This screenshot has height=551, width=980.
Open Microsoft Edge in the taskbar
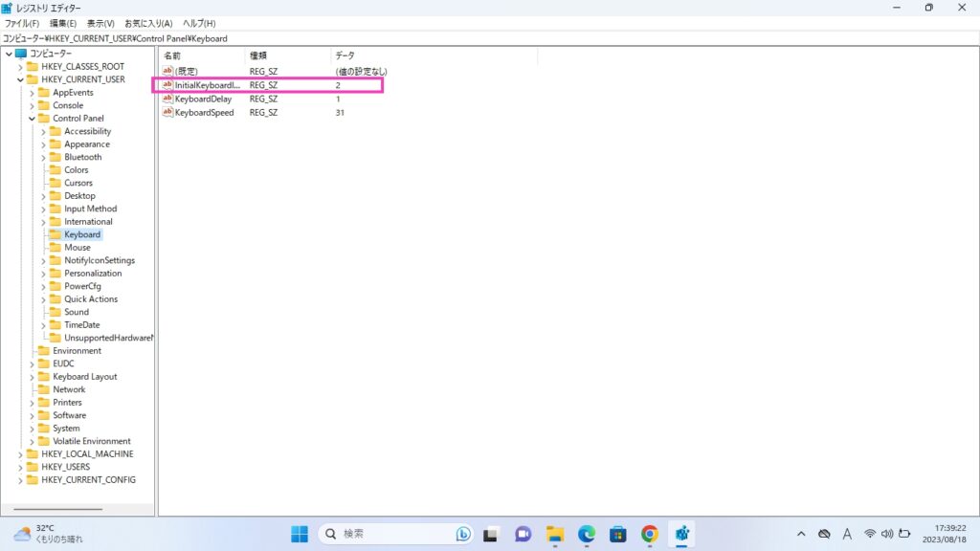click(586, 534)
